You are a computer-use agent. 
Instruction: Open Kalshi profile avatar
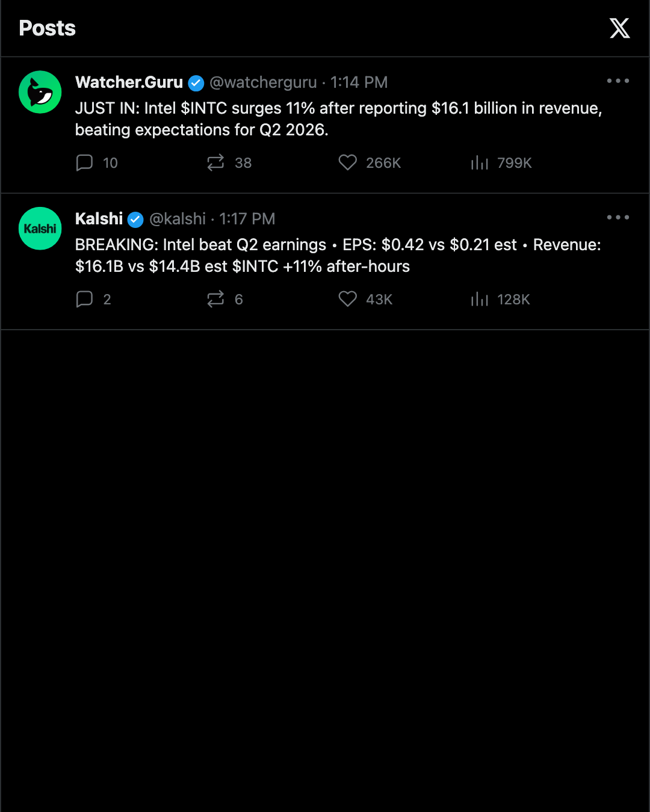pyautogui.click(x=40, y=229)
